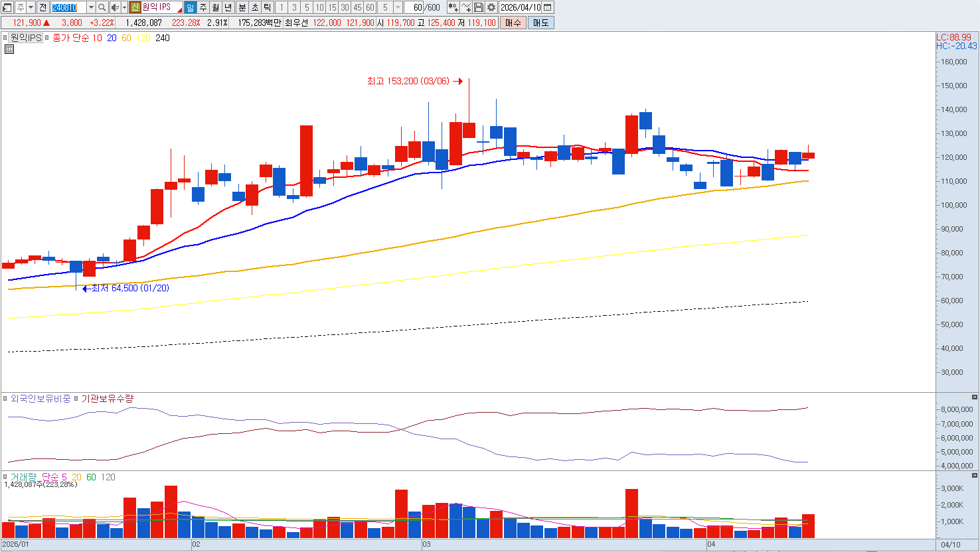Click the stock code input field
This screenshot has width=980, height=552.
pyautogui.click(x=68, y=7)
